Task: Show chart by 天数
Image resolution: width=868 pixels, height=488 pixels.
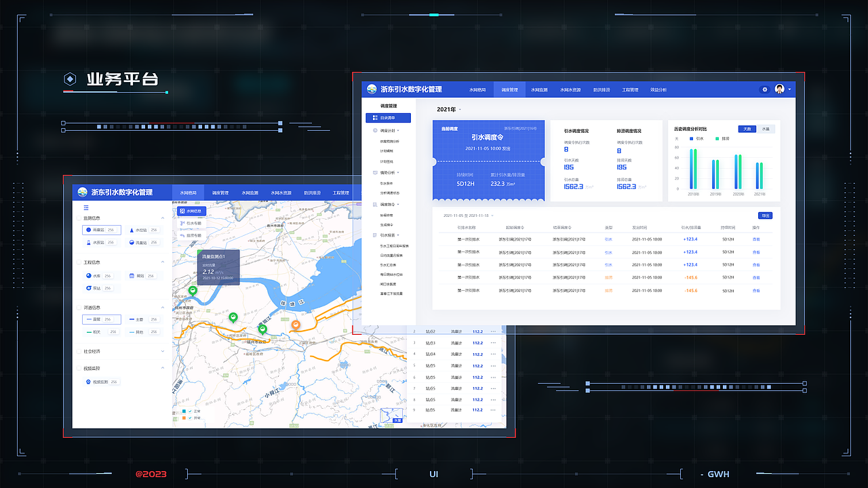Action: (x=747, y=129)
